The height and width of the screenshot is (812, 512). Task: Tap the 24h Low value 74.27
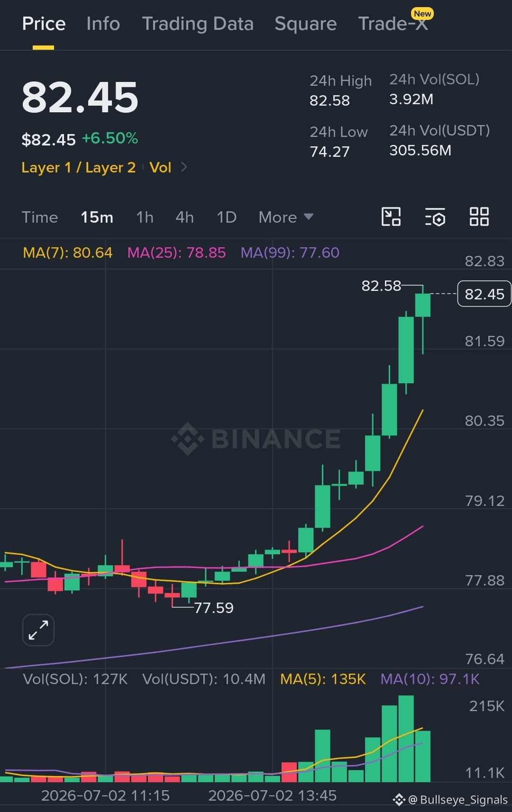click(x=329, y=152)
